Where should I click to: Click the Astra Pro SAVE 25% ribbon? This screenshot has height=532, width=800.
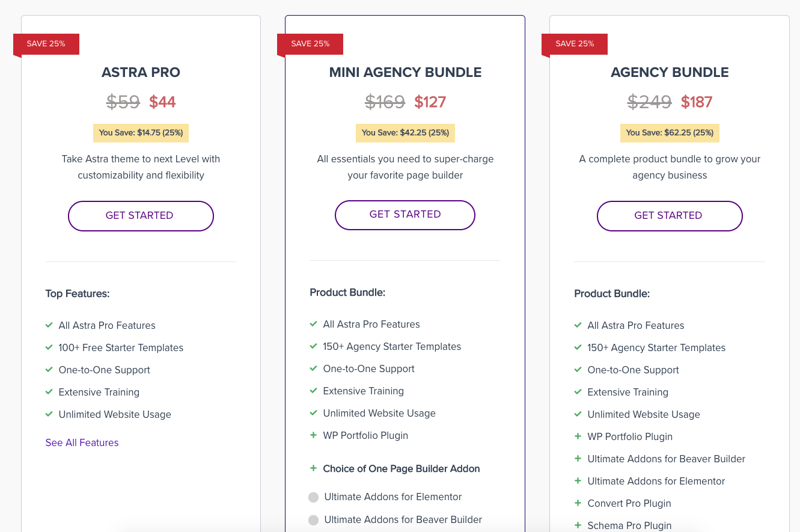pyautogui.click(x=46, y=44)
